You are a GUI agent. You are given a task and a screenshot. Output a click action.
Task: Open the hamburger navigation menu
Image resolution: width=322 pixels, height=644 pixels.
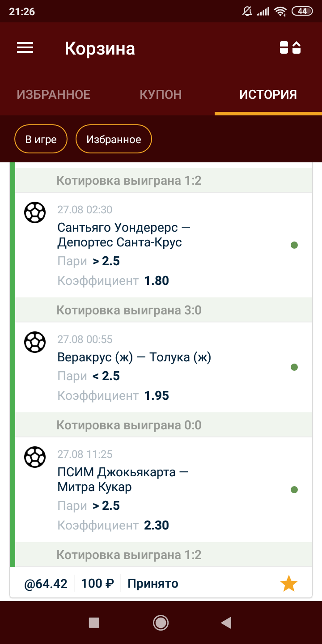(x=25, y=48)
